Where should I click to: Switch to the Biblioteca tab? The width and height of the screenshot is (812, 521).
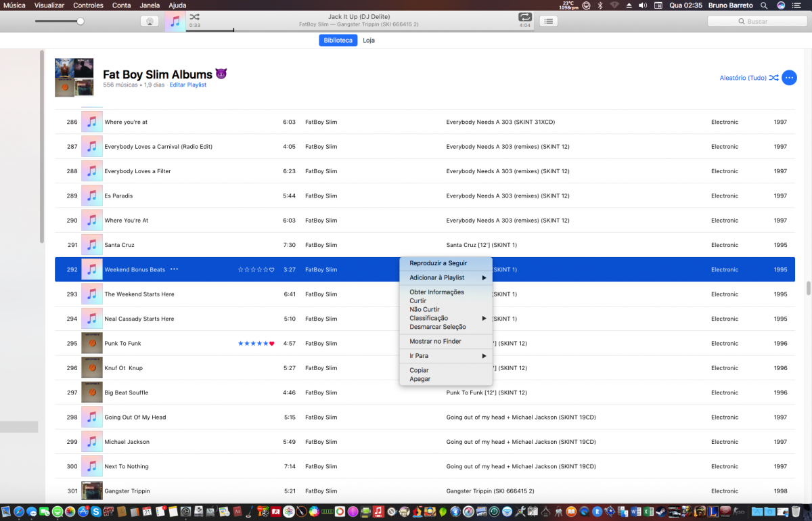click(x=338, y=40)
